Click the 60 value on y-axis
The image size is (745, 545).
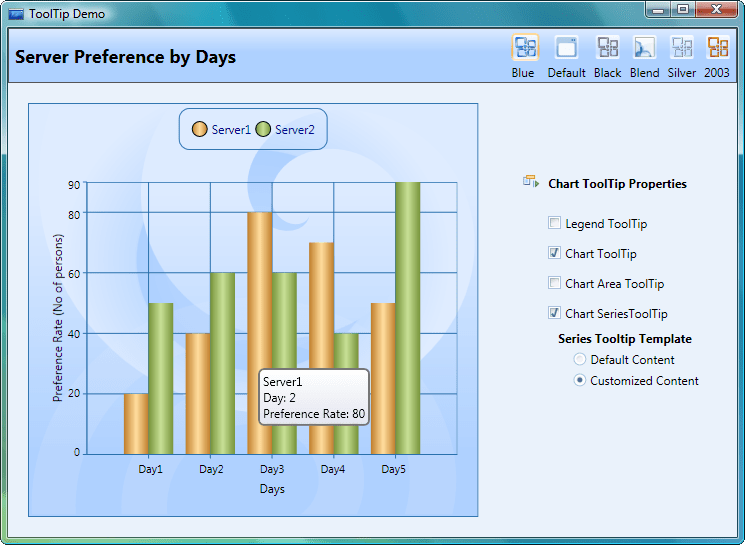(x=74, y=274)
